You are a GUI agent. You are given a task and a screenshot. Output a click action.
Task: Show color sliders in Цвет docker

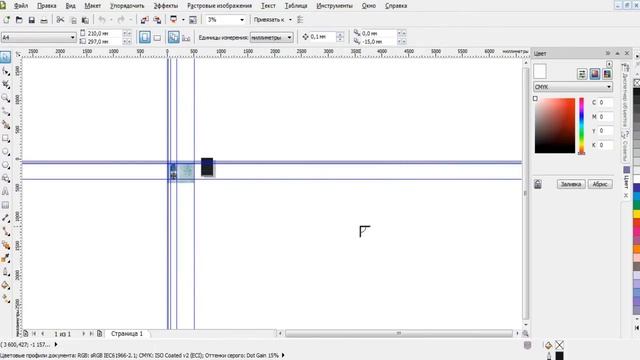tap(582, 74)
